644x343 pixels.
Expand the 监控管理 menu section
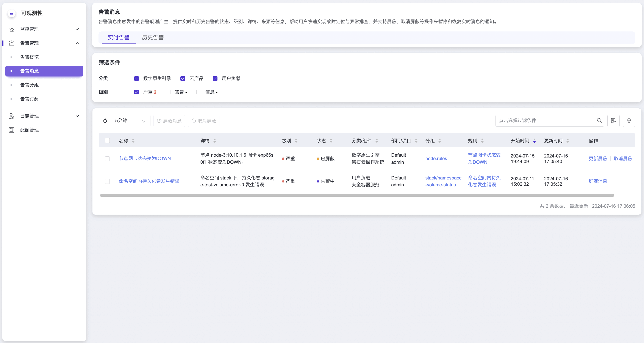click(77, 29)
